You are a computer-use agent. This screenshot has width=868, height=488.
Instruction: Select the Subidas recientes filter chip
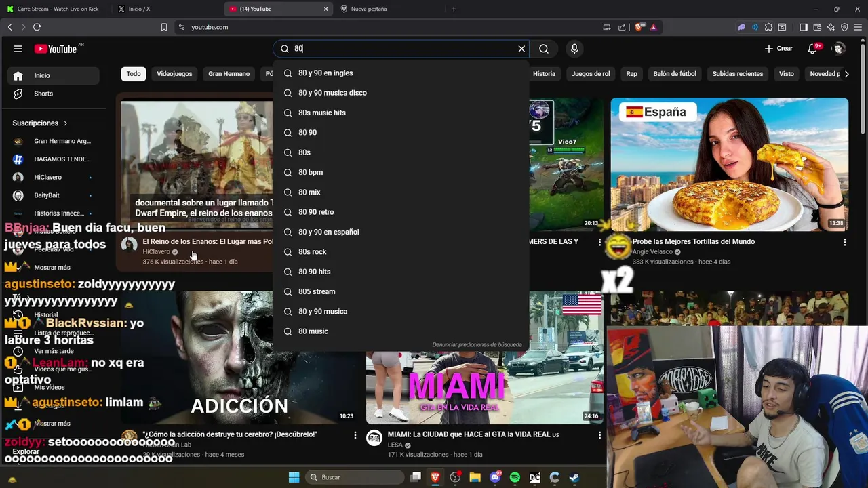tap(738, 74)
